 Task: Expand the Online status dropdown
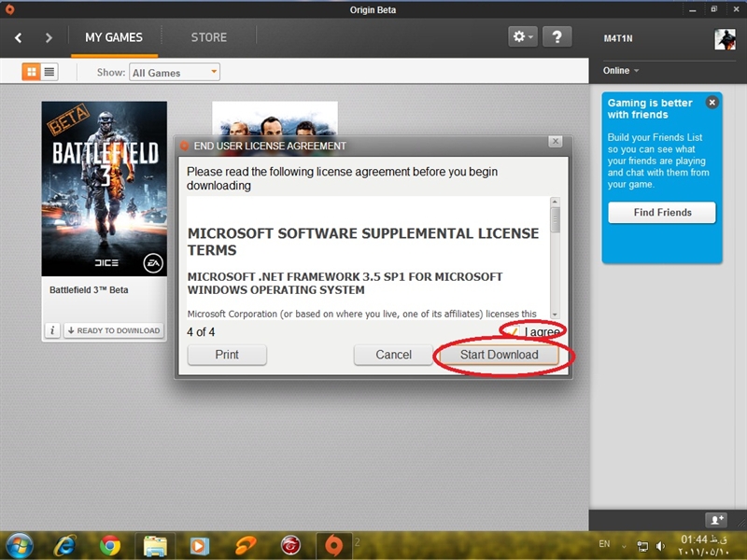pyautogui.click(x=621, y=71)
